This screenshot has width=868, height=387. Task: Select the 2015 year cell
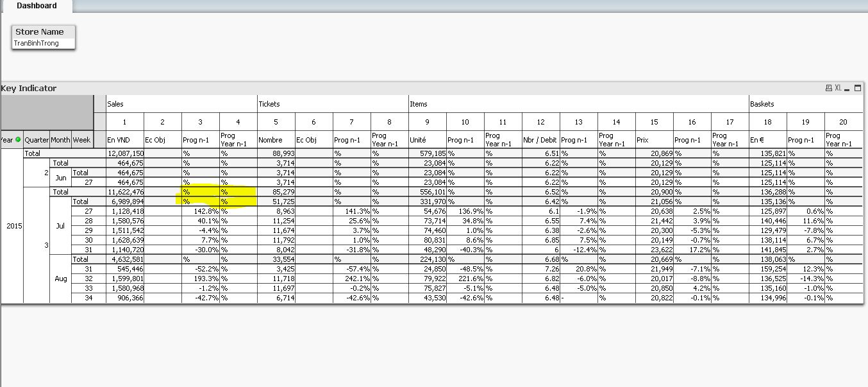[x=12, y=226]
